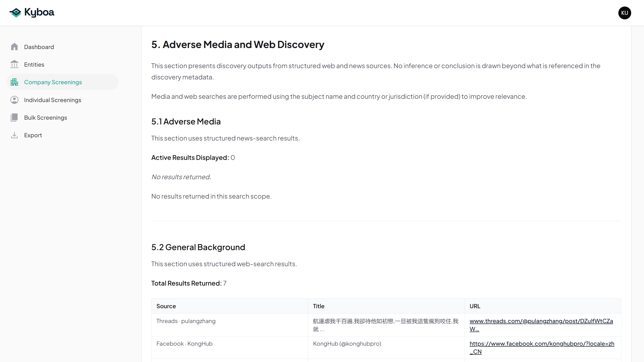The height and width of the screenshot is (362, 644).
Task: Click the italic 'No results returned.' text
Action: [181, 177]
